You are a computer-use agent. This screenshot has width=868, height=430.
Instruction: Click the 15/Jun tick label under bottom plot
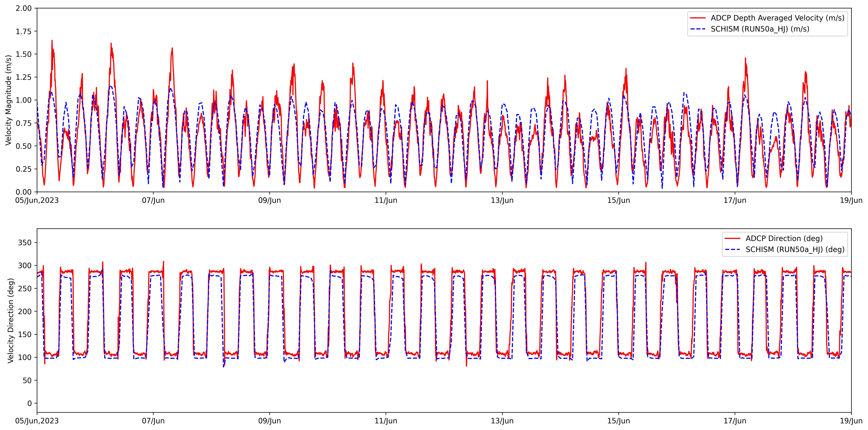[619, 421]
